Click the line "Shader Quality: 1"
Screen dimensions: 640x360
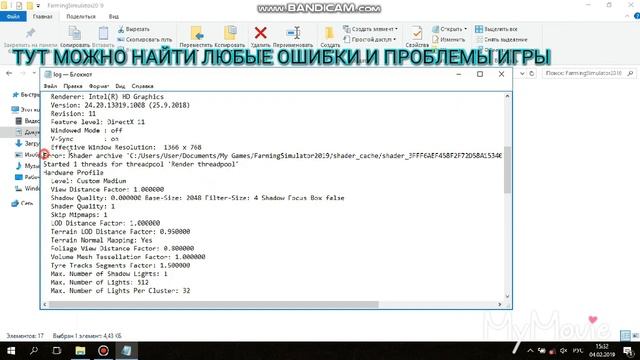[x=82, y=206]
